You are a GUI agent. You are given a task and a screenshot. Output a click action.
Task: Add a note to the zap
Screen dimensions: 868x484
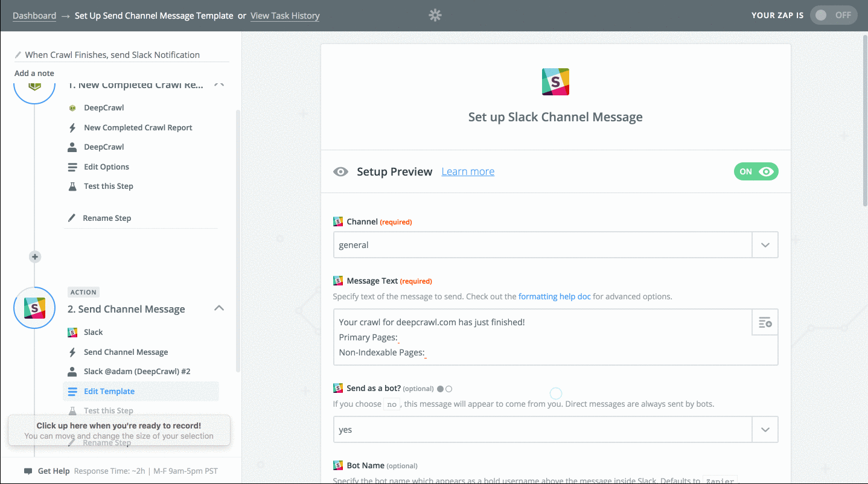point(34,73)
